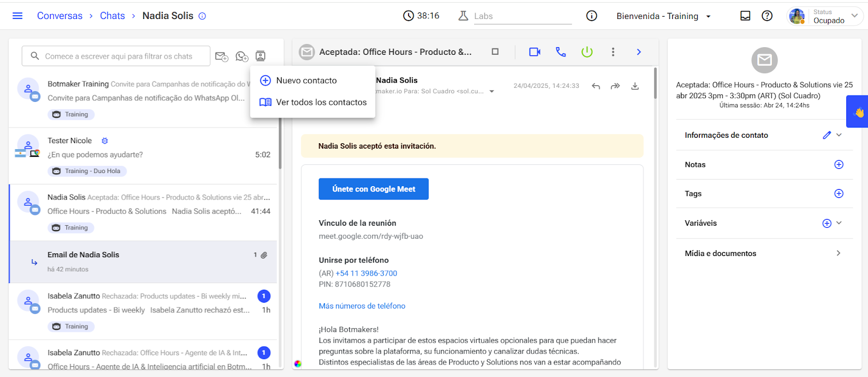Click the info icon beside Nadia Solis breadcrumb

point(202,16)
